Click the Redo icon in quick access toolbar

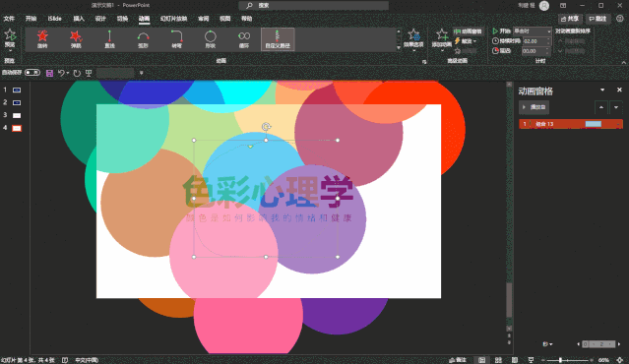(x=77, y=73)
